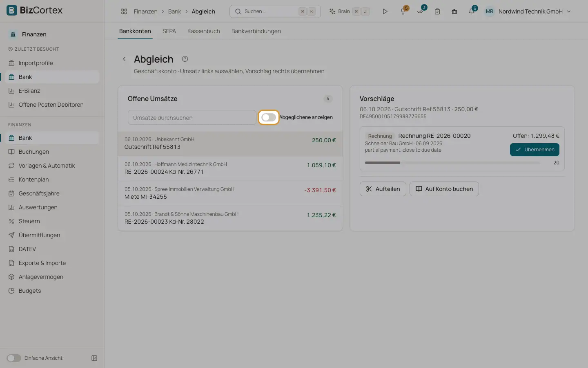Click the Finanzen breadcrumb link
The image size is (588, 368).
(x=145, y=11)
